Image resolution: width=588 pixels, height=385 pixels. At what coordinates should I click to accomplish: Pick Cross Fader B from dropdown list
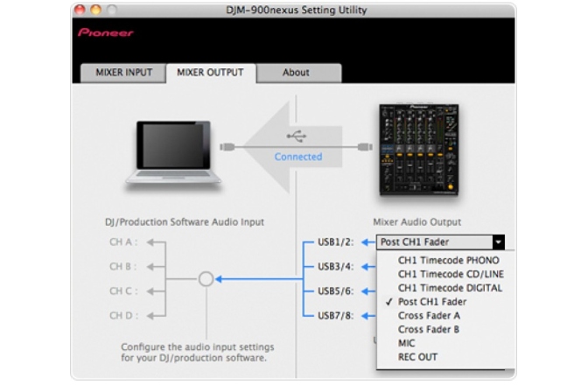click(429, 330)
